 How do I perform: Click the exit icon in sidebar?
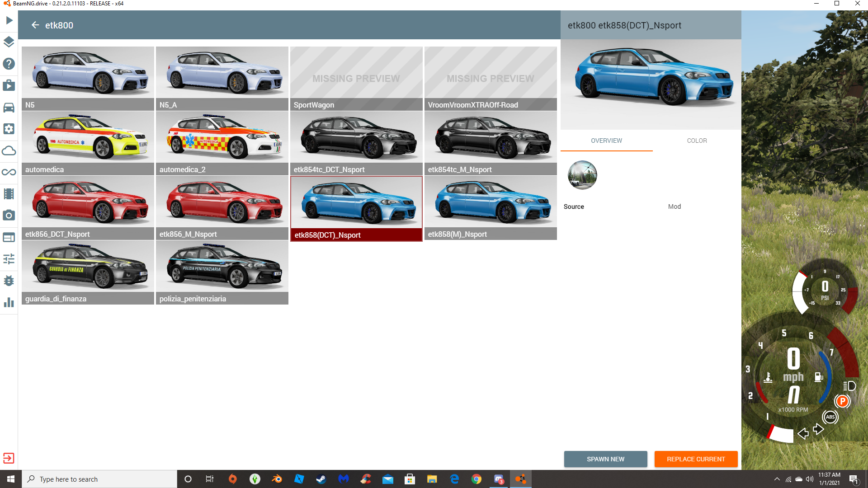click(x=9, y=458)
